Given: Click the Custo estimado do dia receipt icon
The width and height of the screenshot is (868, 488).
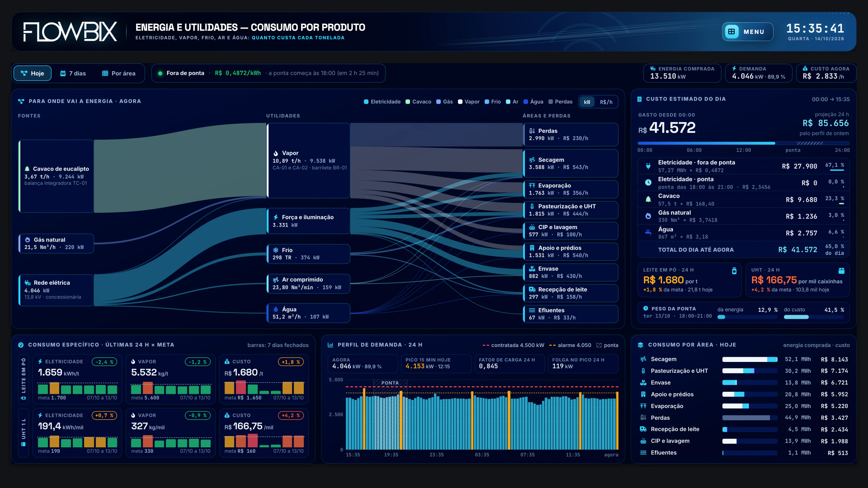Looking at the screenshot, I should pyautogui.click(x=639, y=99).
